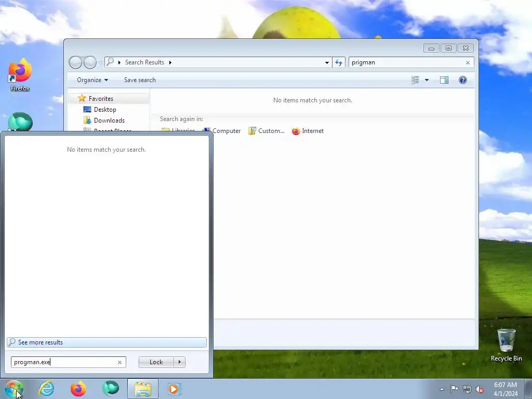
Task: Open the clock showing 6:07 AM
Action: pyautogui.click(x=505, y=389)
